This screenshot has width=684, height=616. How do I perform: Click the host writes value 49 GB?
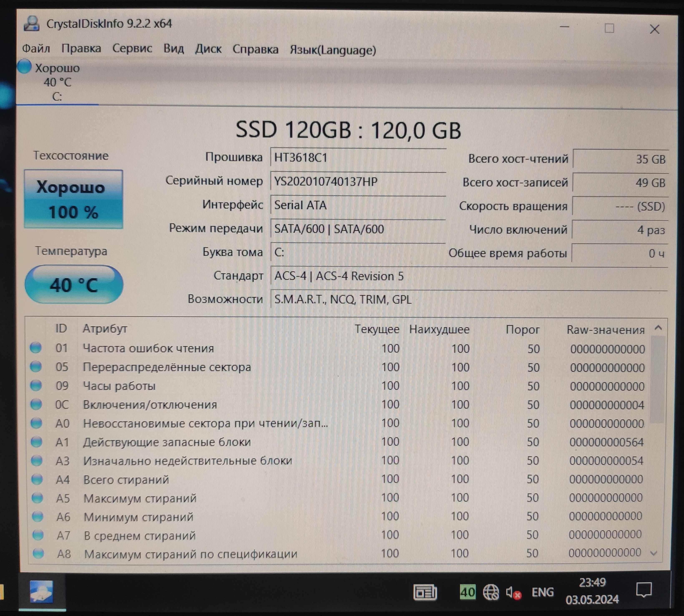coord(621,183)
